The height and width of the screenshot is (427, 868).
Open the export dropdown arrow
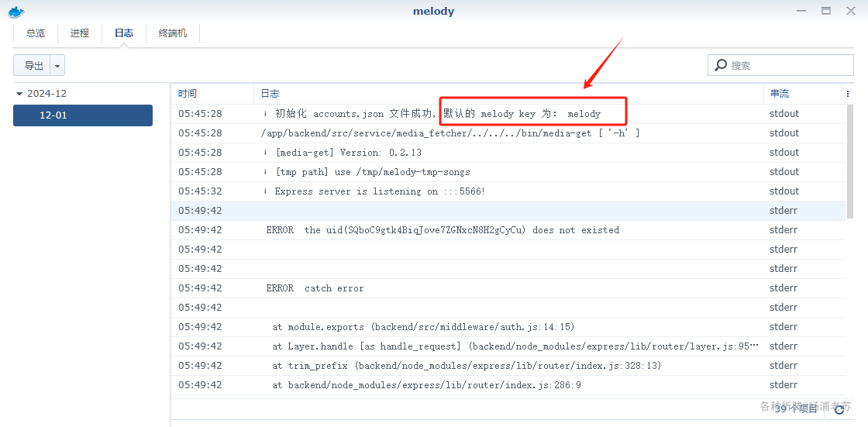point(57,65)
